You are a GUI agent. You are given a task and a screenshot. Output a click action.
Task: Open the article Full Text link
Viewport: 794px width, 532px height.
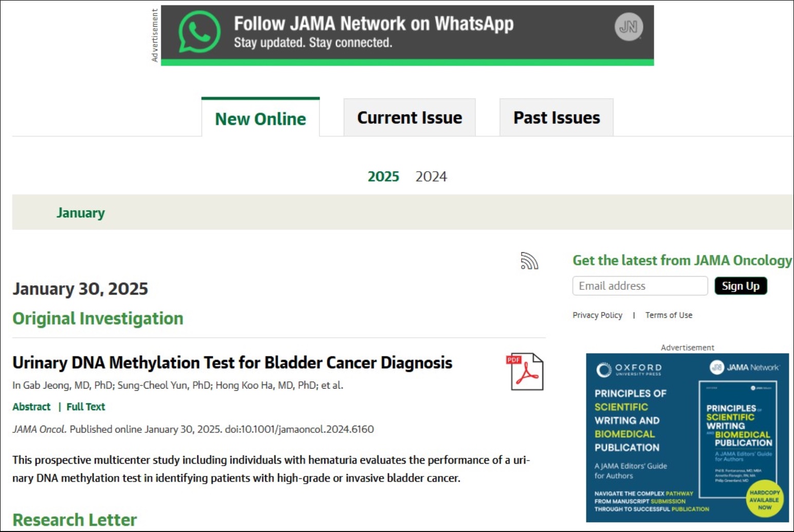(x=86, y=407)
